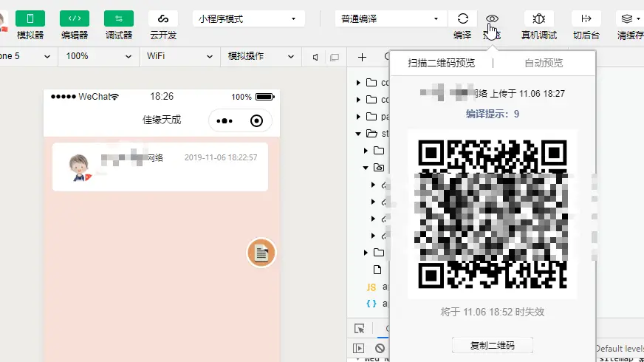Viewport: 644px width, 362px height.
Task: Open 云开发 cloud development
Action: pos(163,18)
